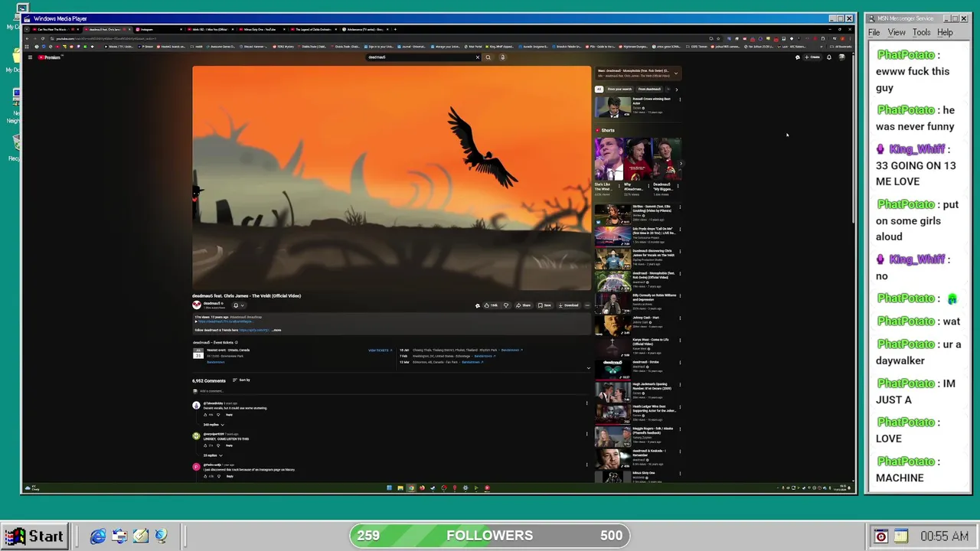Viewport: 980px width, 551px height.
Task: Dislike the Veldt video
Action: [505, 305]
